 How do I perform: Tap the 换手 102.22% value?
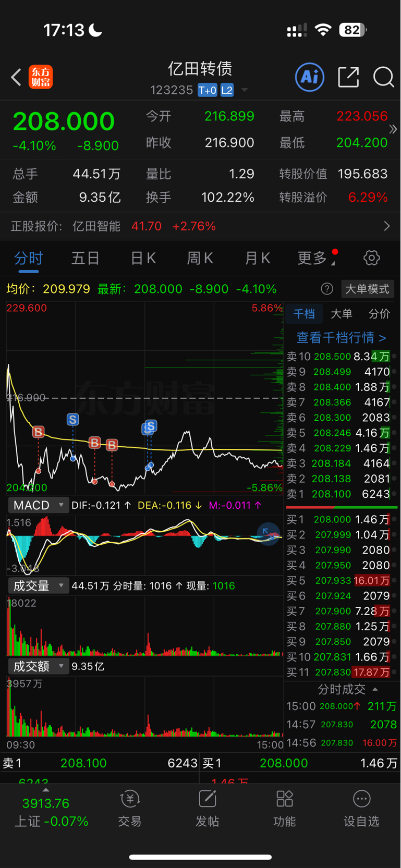[228, 198]
